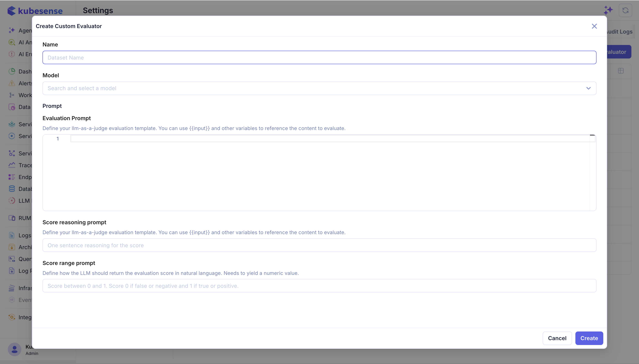The image size is (639, 364).
Task: Open the Database sidebar icon
Action: [11, 189]
